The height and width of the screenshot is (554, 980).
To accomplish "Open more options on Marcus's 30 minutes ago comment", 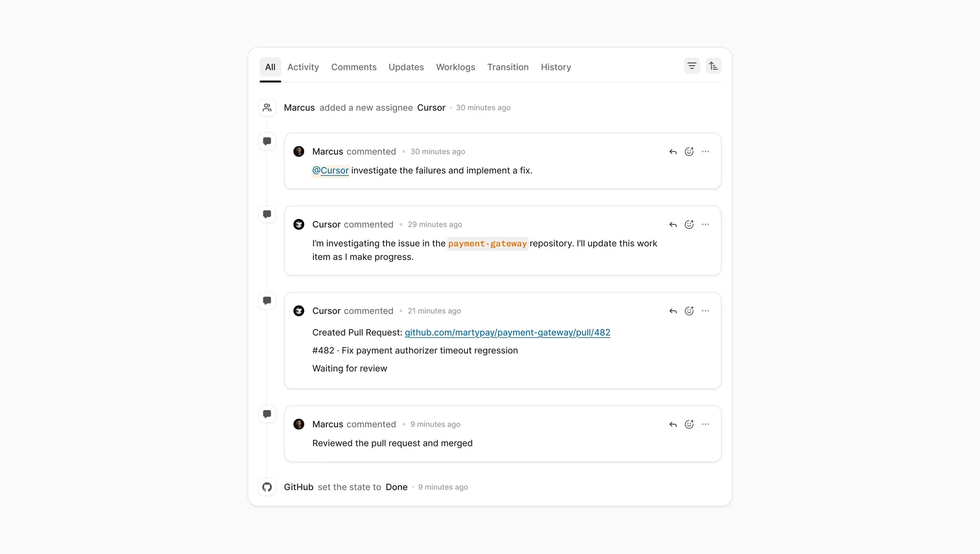I will [705, 152].
